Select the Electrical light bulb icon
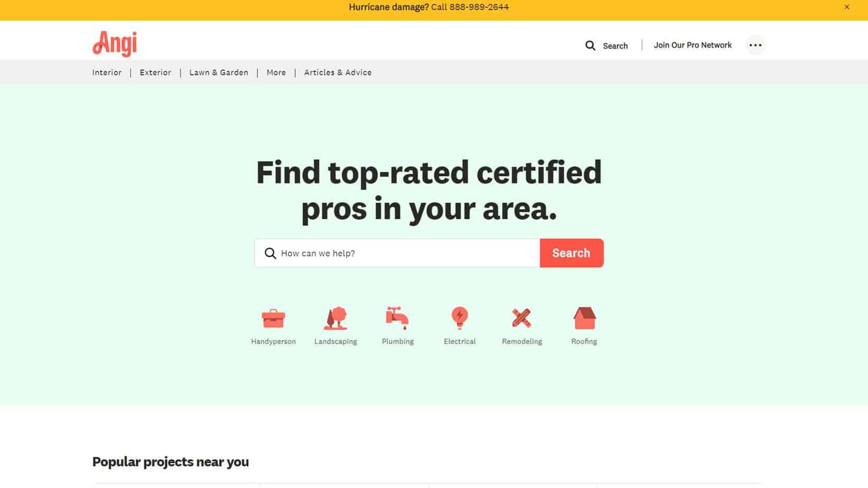868x488 pixels. click(460, 318)
